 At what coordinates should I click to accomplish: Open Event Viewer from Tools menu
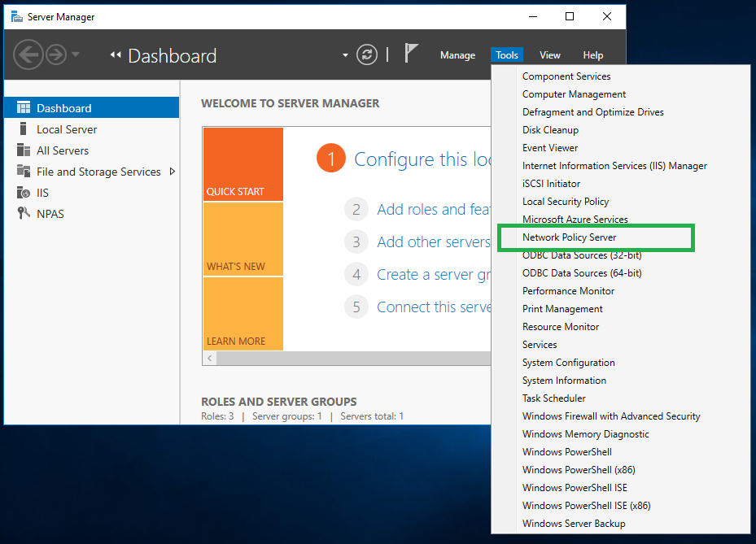[550, 148]
